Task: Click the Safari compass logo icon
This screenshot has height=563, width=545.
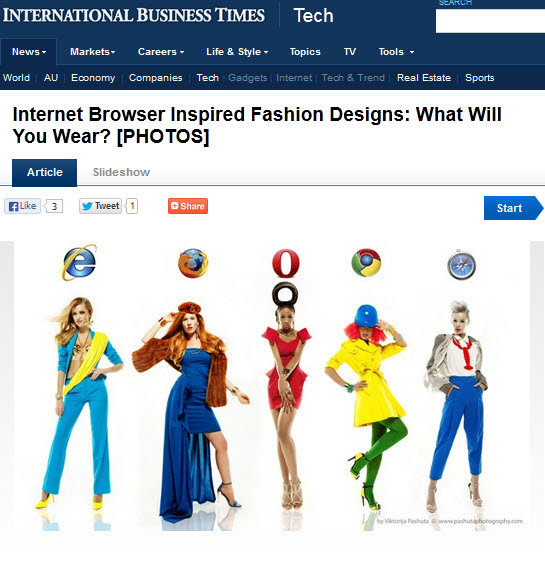Action: click(461, 265)
